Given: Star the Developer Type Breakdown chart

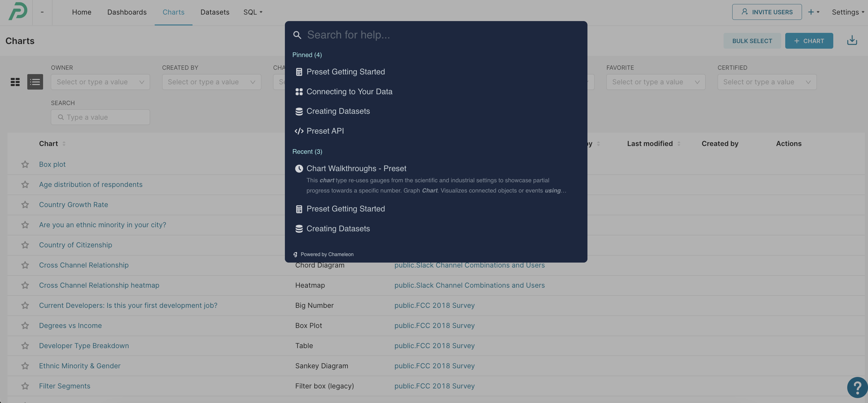Looking at the screenshot, I should (x=25, y=346).
